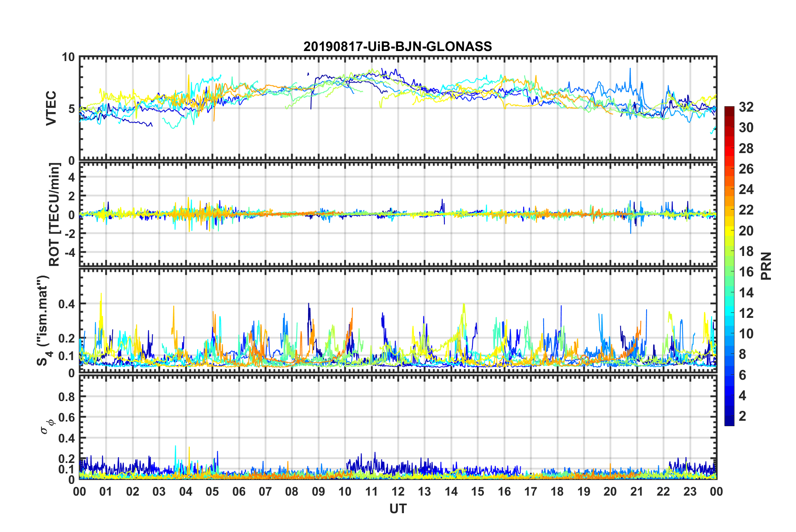
Task: Click the 21 hour tick label
Action: click(x=637, y=491)
